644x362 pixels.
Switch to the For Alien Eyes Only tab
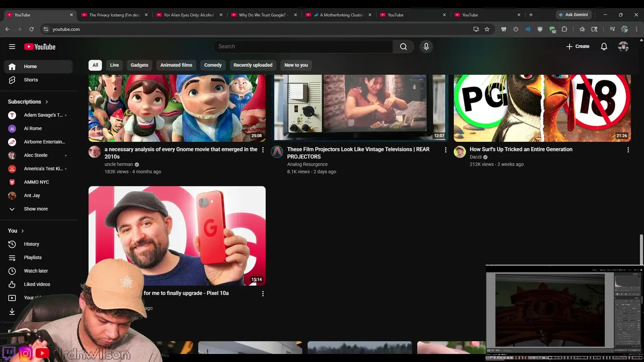coord(189,15)
